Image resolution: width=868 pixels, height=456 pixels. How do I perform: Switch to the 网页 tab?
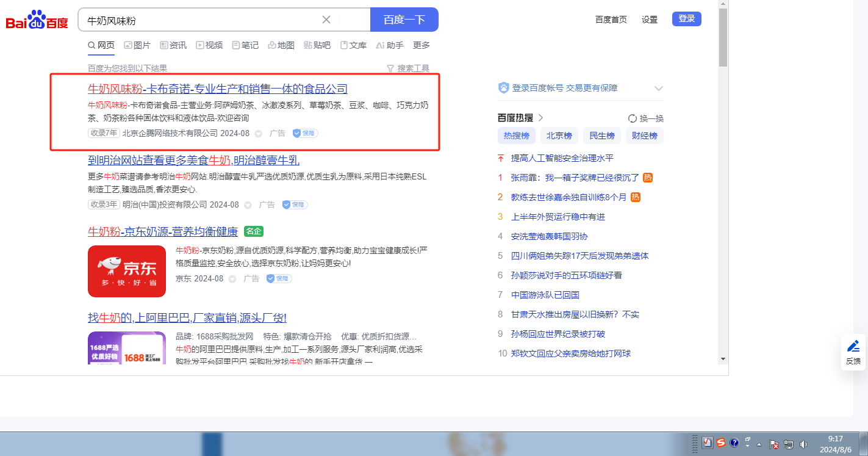pos(101,45)
